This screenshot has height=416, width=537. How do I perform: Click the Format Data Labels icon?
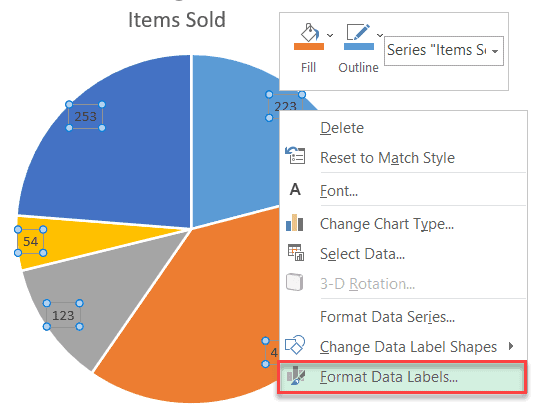pos(296,376)
